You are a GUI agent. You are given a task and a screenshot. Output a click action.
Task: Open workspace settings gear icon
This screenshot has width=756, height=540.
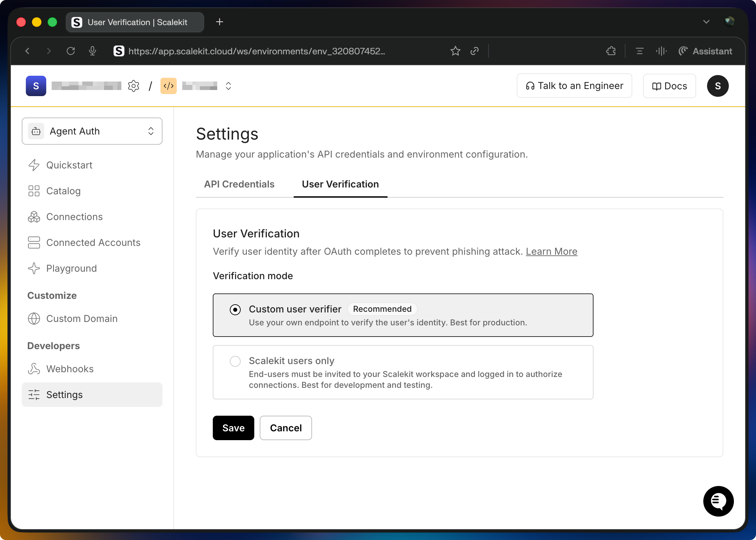(x=134, y=86)
